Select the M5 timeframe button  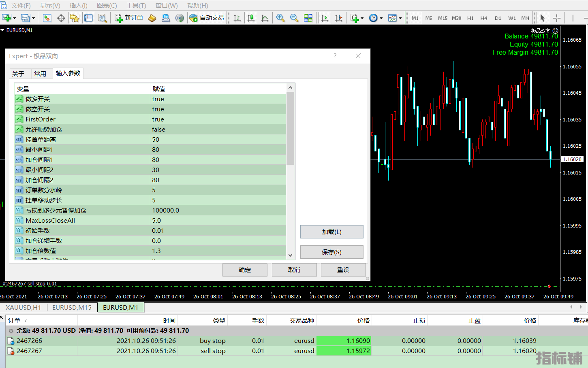pos(429,18)
